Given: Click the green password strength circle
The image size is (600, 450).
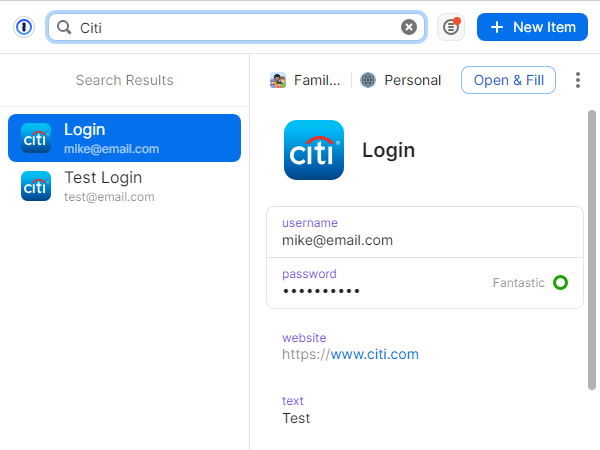Looking at the screenshot, I should (561, 283).
